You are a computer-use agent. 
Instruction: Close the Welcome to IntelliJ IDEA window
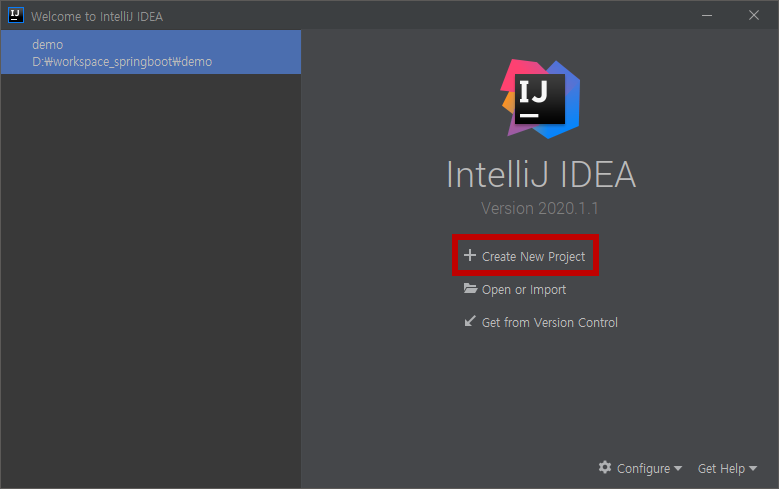coord(754,15)
